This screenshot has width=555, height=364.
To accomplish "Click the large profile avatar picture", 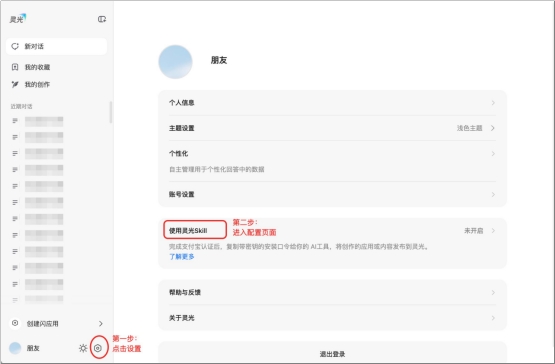I will pyautogui.click(x=175, y=62).
